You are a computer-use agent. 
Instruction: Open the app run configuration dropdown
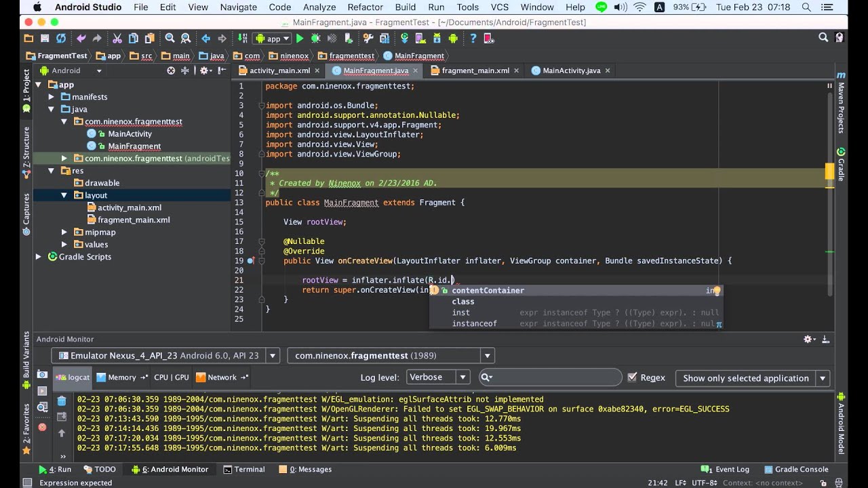pyautogui.click(x=272, y=39)
